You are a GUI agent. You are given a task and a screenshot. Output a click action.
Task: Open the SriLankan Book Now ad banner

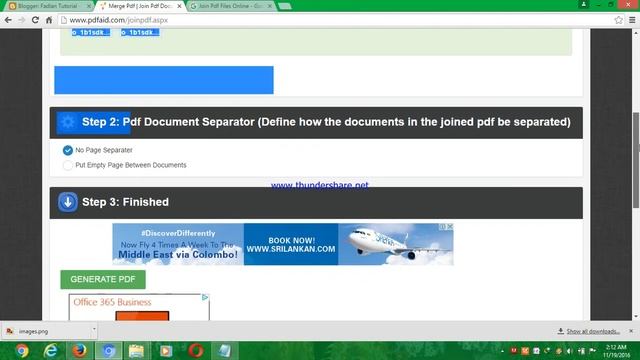283,244
